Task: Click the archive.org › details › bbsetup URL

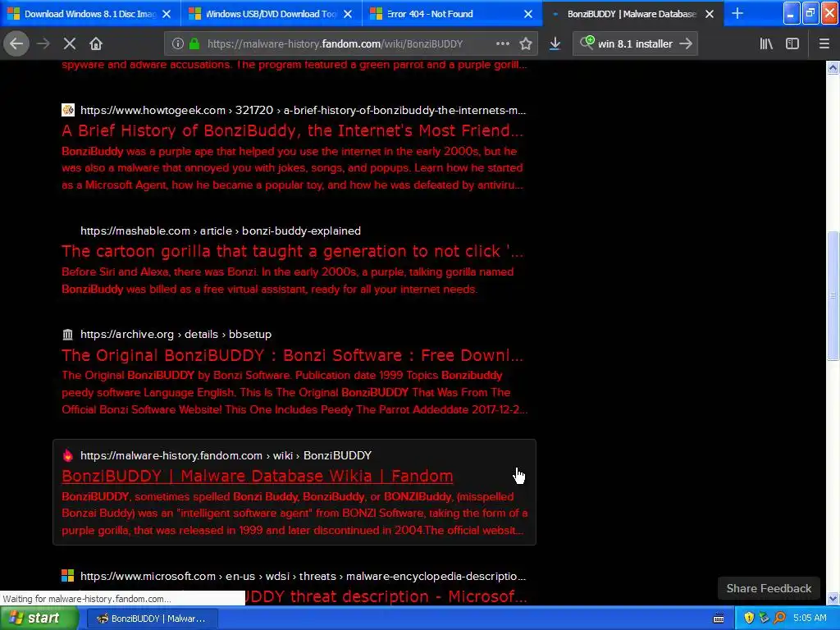Action: 176,335
